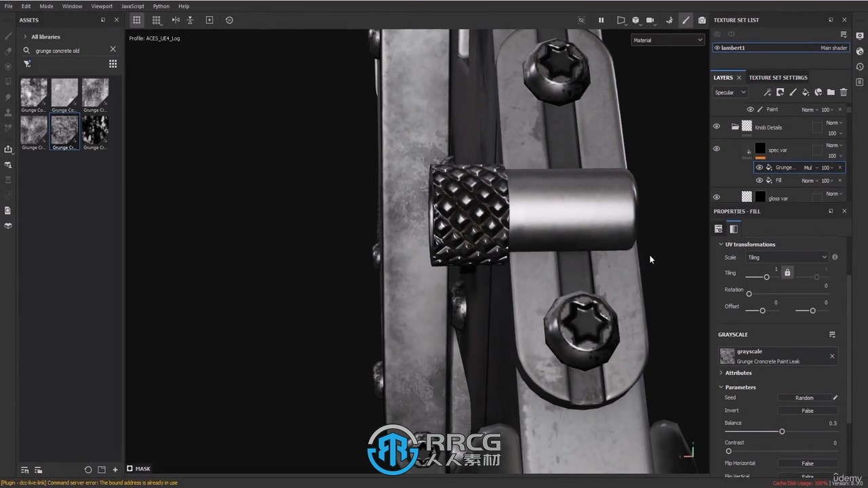The height and width of the screenshot is (488, 868).
Task: Remove the Grunge effect from spec var
Action: click(840, 167)
